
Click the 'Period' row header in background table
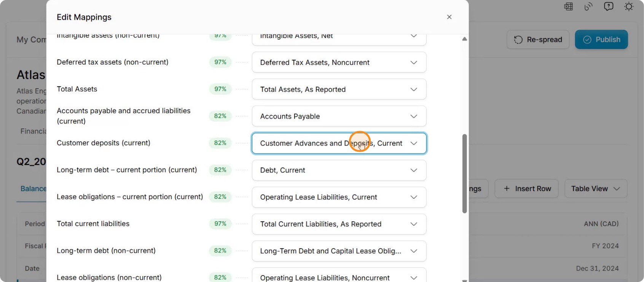tap(35, 224)
